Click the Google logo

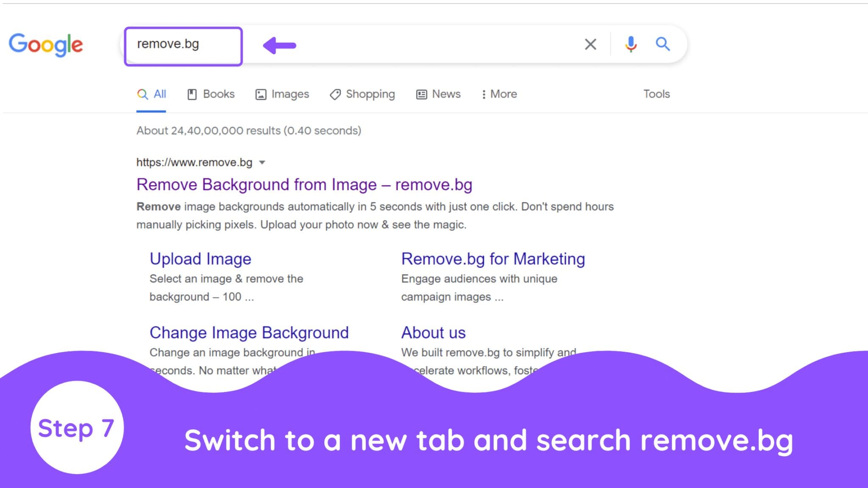click(46, 44)
